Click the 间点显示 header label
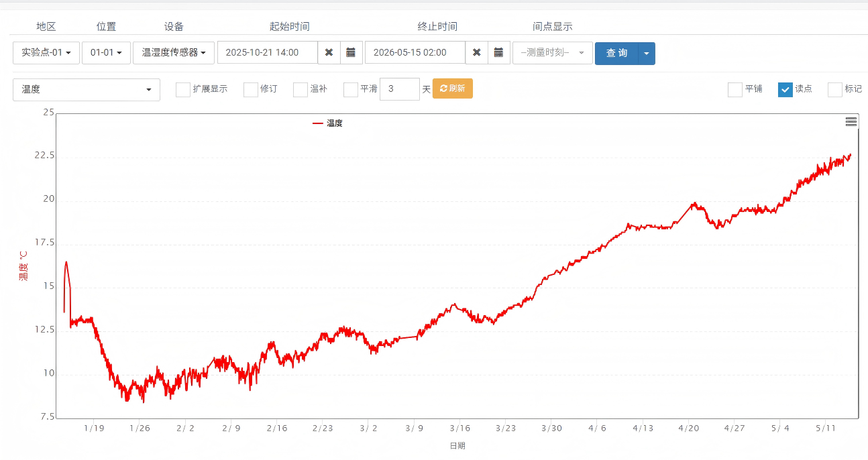 point(553,27)
